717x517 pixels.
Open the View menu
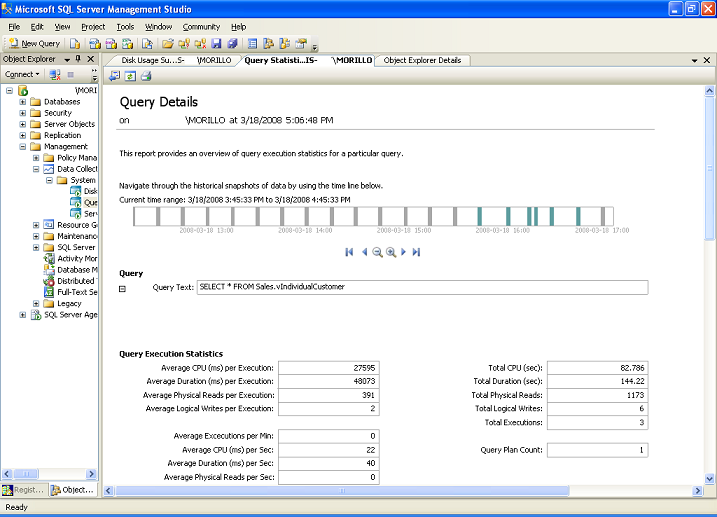tap(62, 27)
